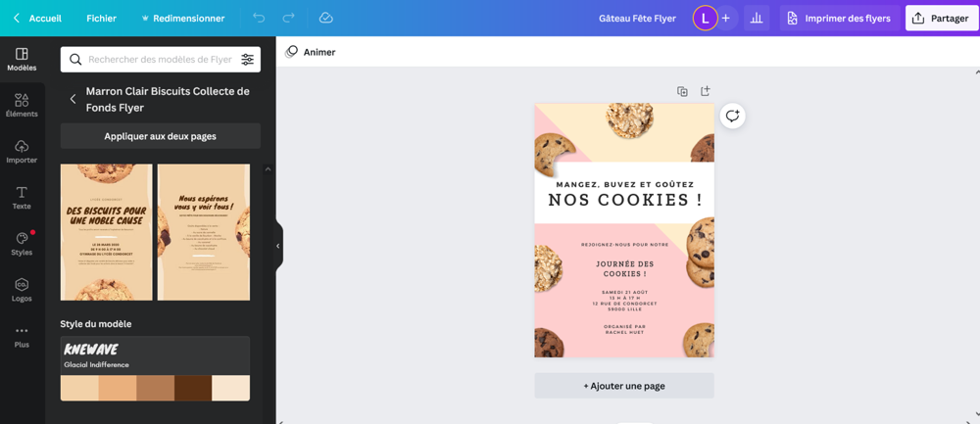
Task: Open the Fichier menu
Action: point(101,18)
